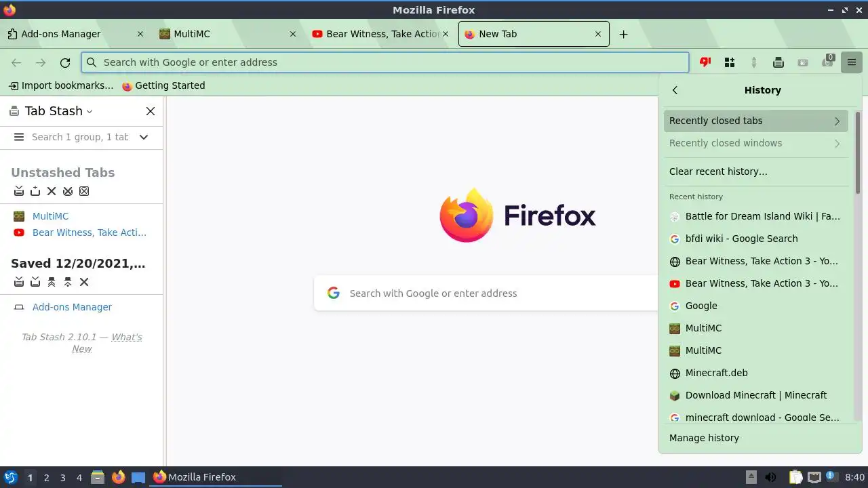
Task: Open the Tab Stash hamburger menu
Action: (x=19, y=137)
